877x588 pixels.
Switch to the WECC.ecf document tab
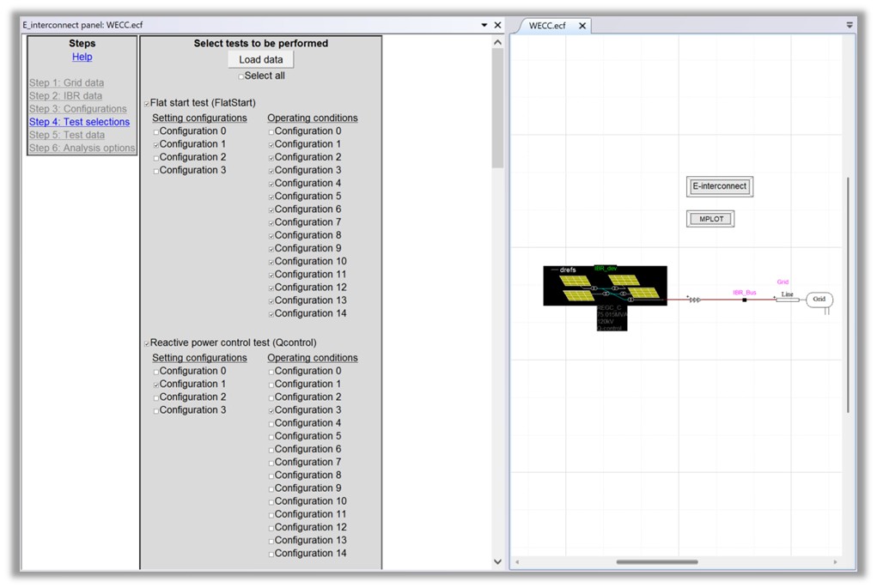547,26
